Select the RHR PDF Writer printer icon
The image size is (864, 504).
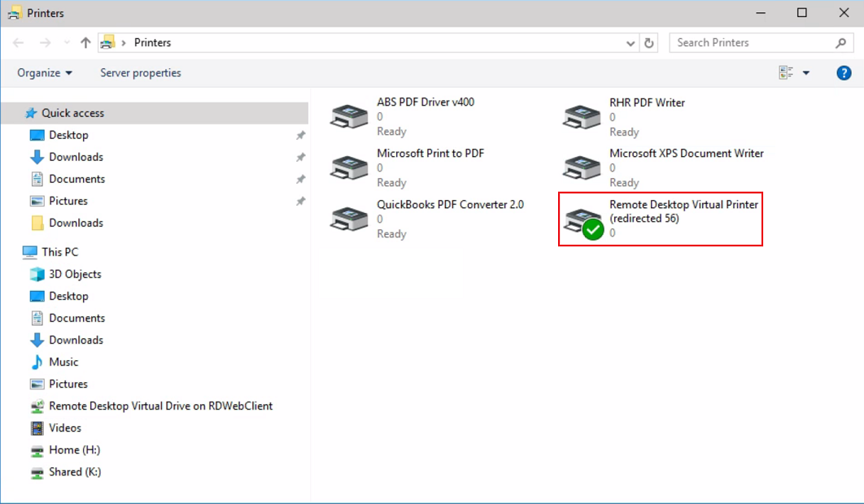tap(582, 117)
